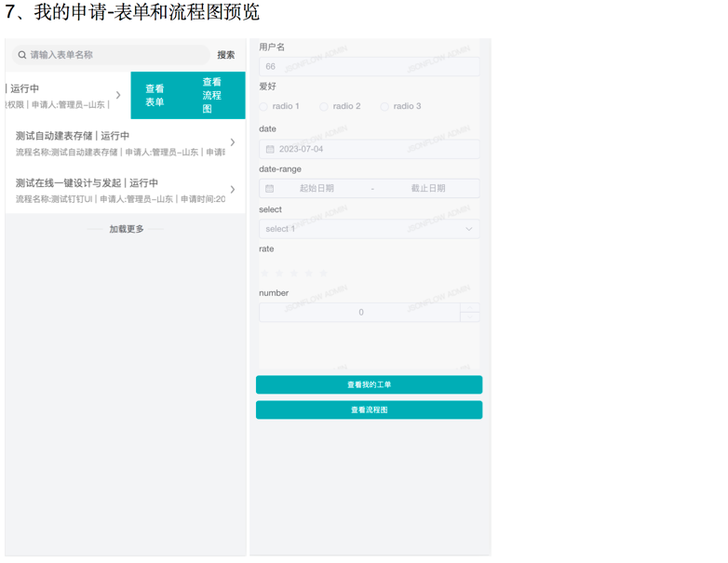This screenshot has height=563, width=728.
Task: Click the number decrease arrow
Action: coord(470,317)
